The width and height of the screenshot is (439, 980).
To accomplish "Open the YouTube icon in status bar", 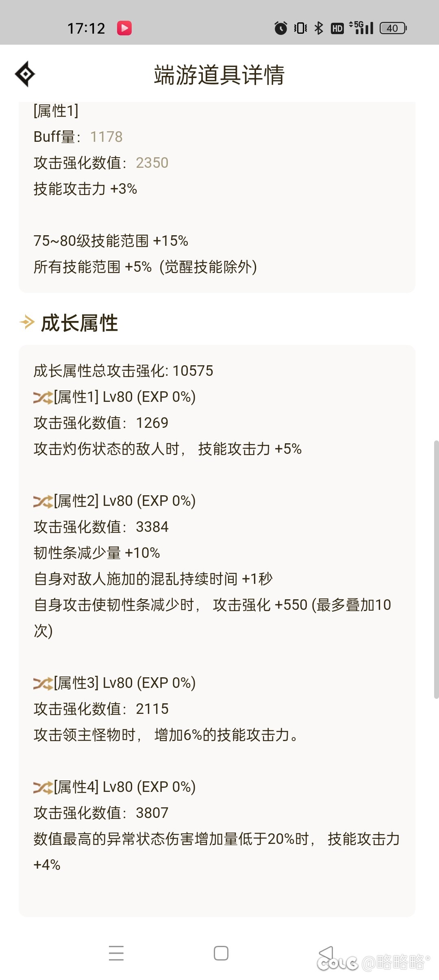I will tap(125, 27).
